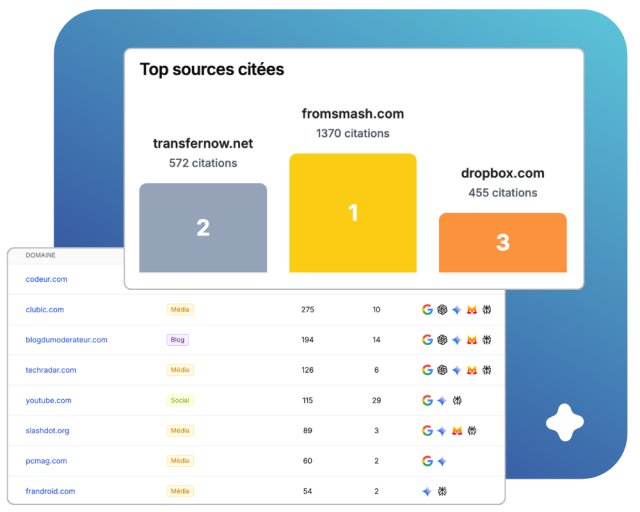Click the Média tag for techradar.com

click(180, 370)
